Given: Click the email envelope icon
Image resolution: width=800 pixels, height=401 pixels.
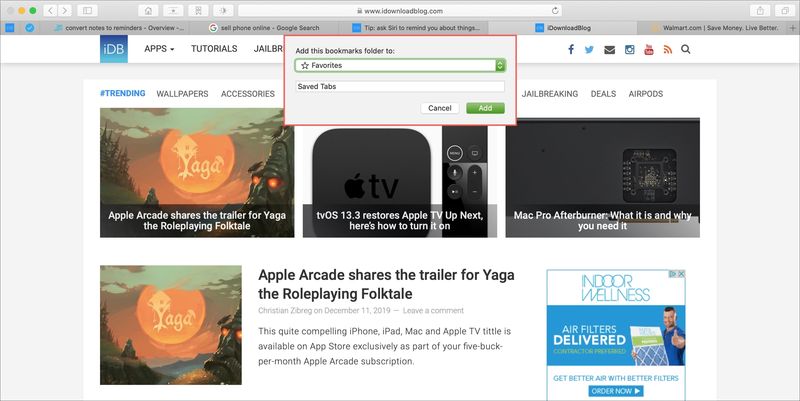Looking at the screenshot, I should tap(609, 49).
